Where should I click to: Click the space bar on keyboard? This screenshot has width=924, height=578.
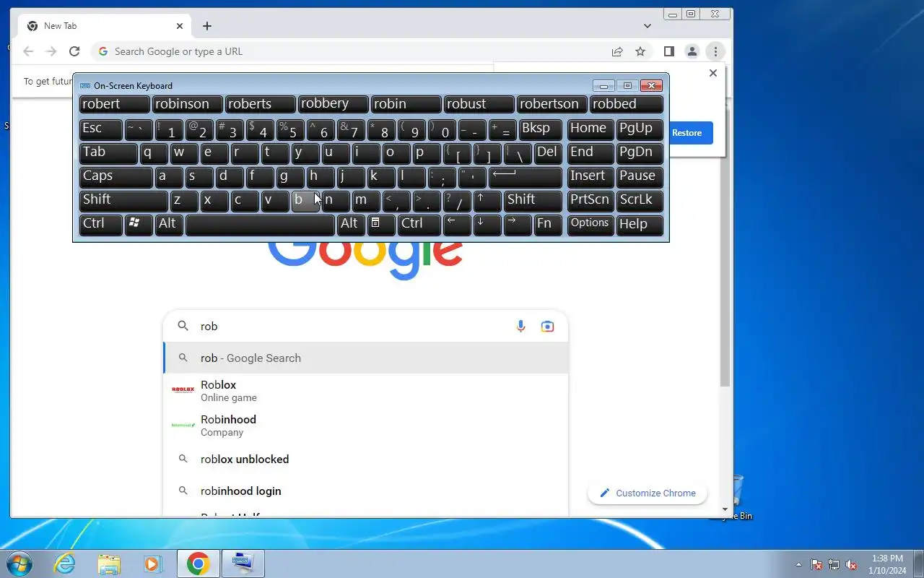[260, 224]
